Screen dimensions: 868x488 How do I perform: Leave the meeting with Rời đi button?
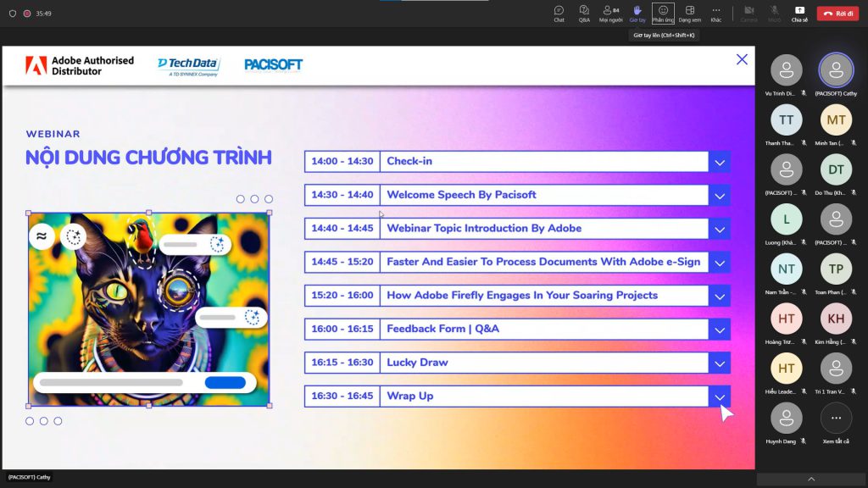(837, 14)
